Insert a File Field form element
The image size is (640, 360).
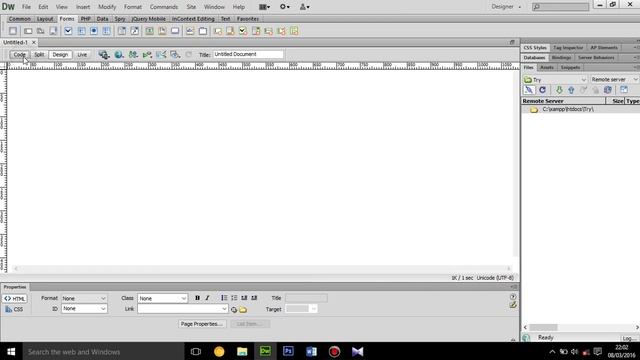click(x=162, y=31)
